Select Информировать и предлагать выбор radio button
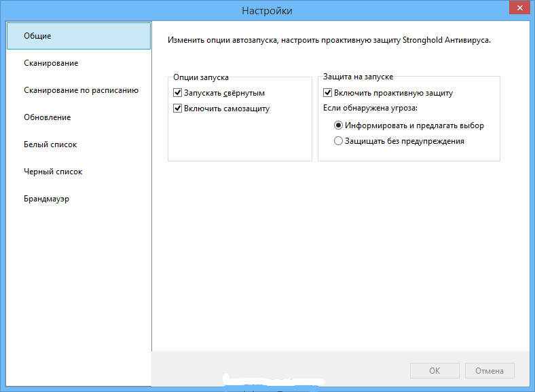The width and height of the screenshot is (535, 392). click(x=338, y=125)
